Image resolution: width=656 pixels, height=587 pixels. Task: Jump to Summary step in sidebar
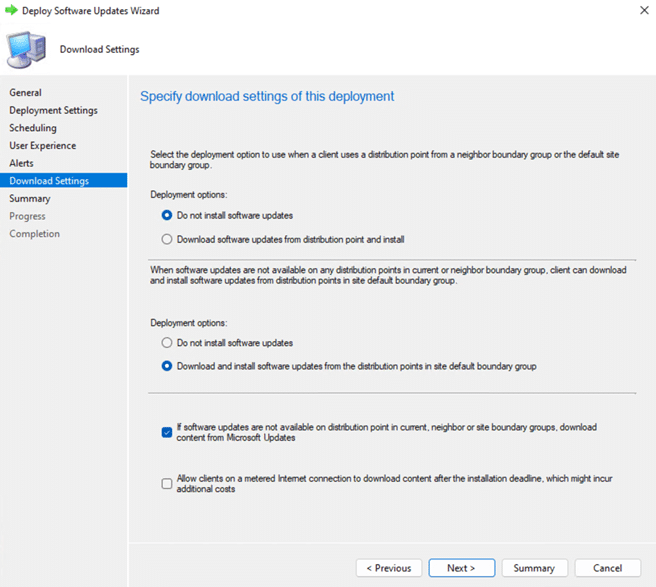[29, 199]
